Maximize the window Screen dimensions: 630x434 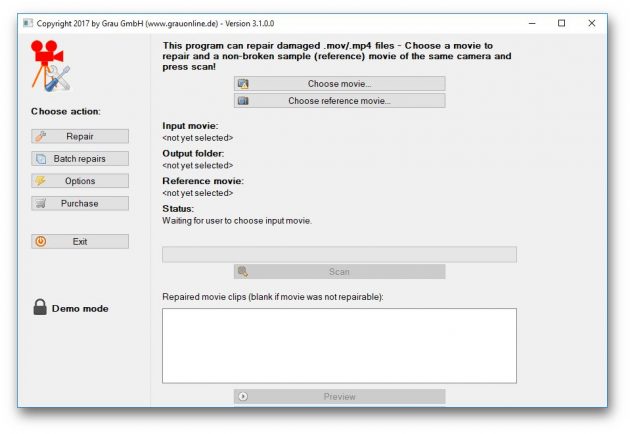pos(562,23)
